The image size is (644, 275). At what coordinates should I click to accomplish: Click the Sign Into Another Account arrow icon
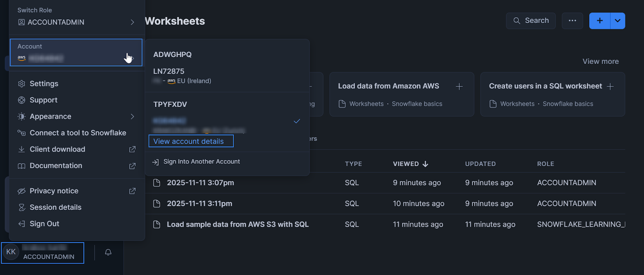point(156,162)
